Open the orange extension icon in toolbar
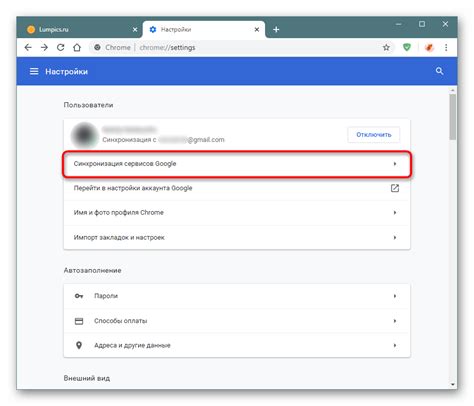474x406 pixels. 429,48
